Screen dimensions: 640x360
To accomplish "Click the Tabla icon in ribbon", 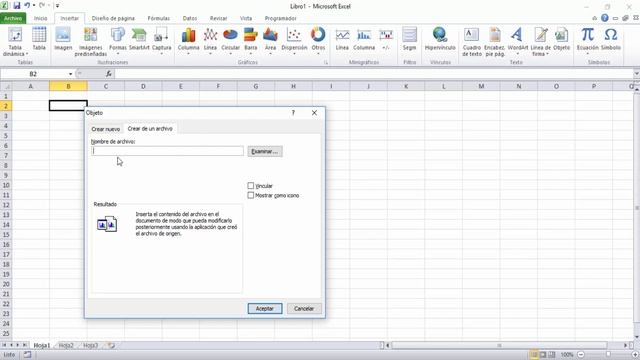I will tap(39, 39).
